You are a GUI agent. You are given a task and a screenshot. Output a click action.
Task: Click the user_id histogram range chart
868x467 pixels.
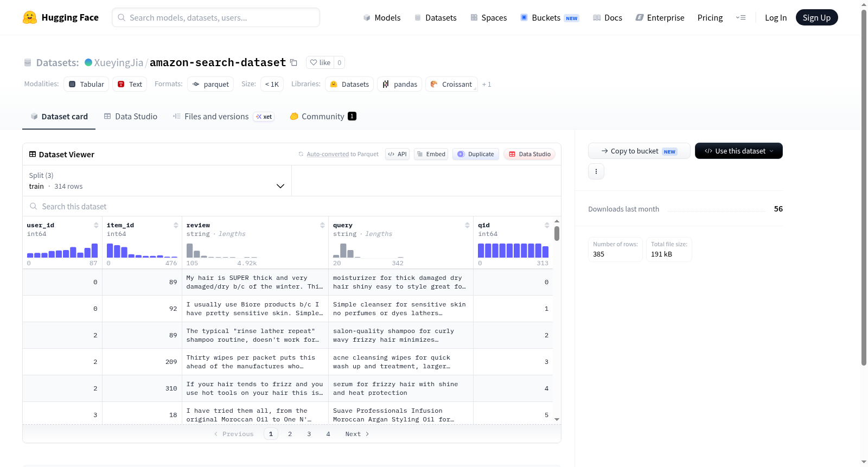62,250
